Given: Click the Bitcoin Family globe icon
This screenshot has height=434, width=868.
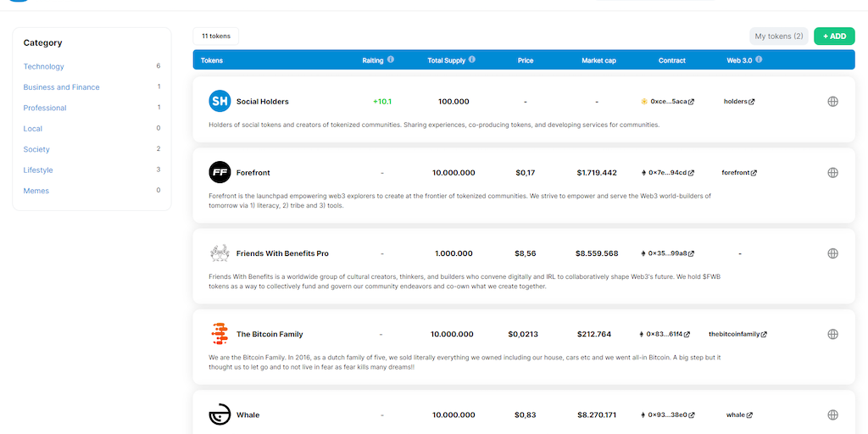Looking at the screenshot, I should (x=832, y=334).
